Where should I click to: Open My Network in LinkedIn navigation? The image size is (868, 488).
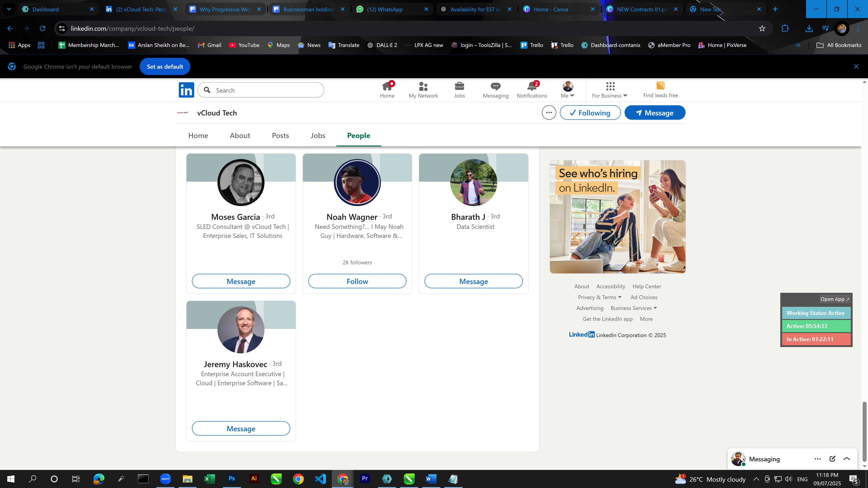(423, 90)
